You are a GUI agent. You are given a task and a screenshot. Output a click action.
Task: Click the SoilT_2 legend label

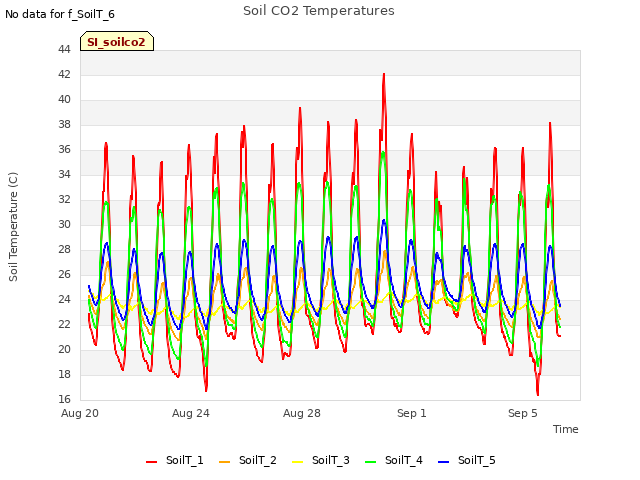(258, 460)
